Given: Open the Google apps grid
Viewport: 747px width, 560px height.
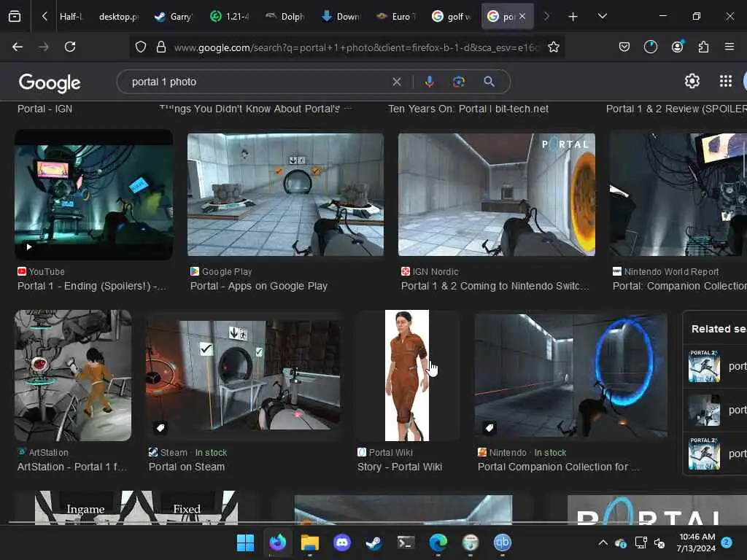Looking at the screenshot, I should pos(726,82).
